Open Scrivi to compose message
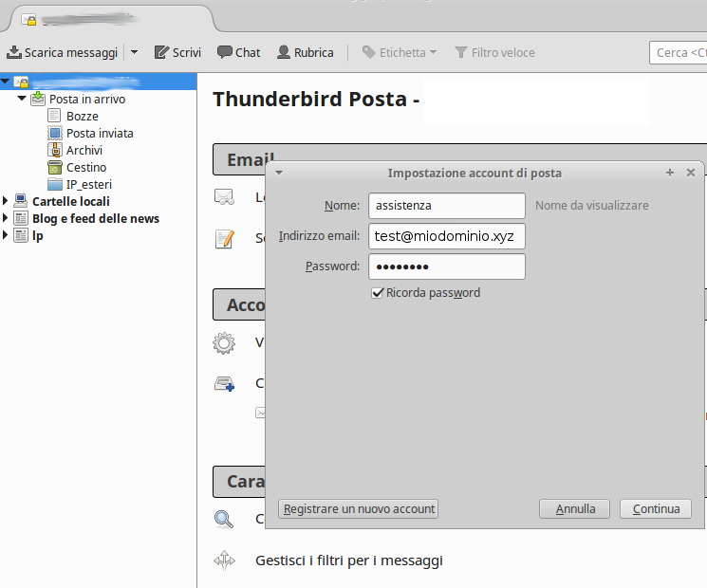The width and height of the screenshot is (707, 588). [177, 52]
